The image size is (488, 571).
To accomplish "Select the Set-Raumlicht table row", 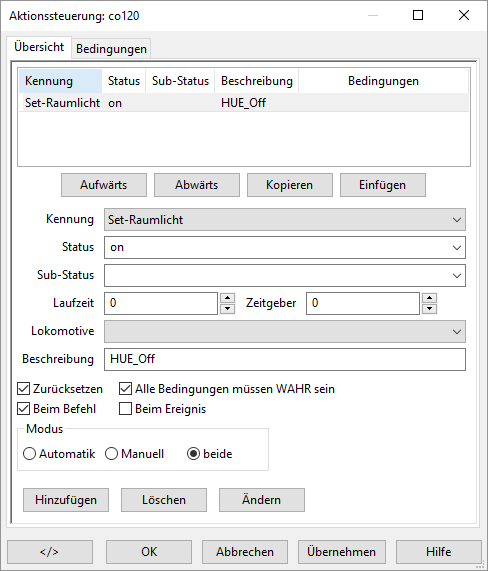I will [244, 103].
